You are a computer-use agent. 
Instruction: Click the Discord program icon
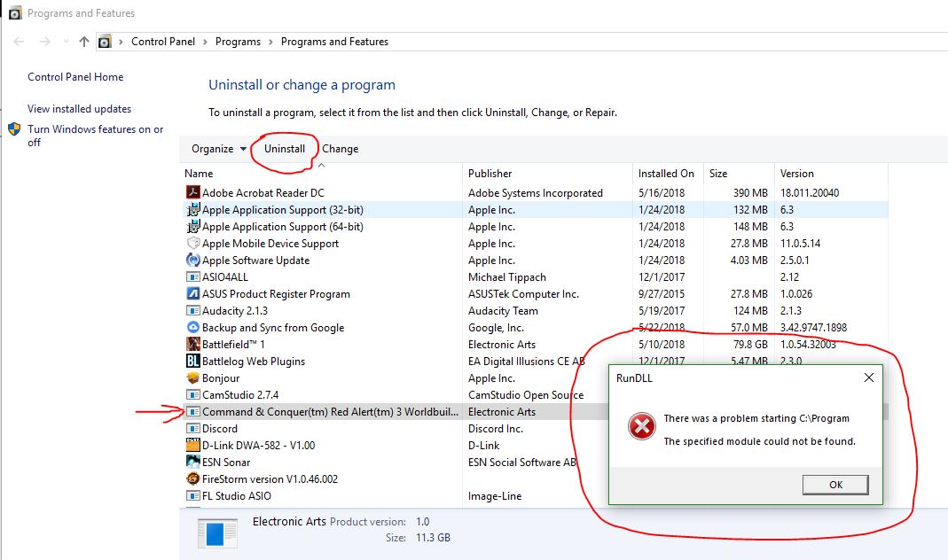coord(192,429)
